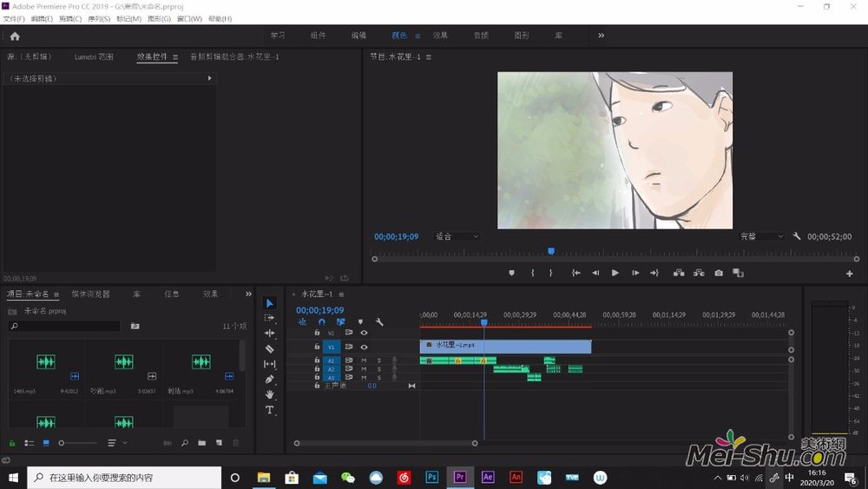The height and width of the screenshot is (489, 868).
Task: Go to In point in Program monitor
Action: (x=575, y=273)
